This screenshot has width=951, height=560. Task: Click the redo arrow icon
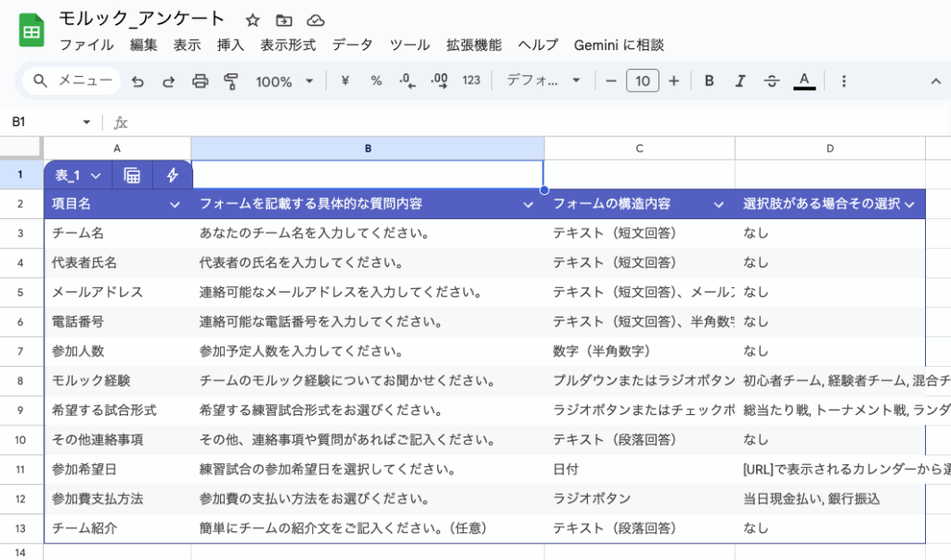[x=168, y=81]
